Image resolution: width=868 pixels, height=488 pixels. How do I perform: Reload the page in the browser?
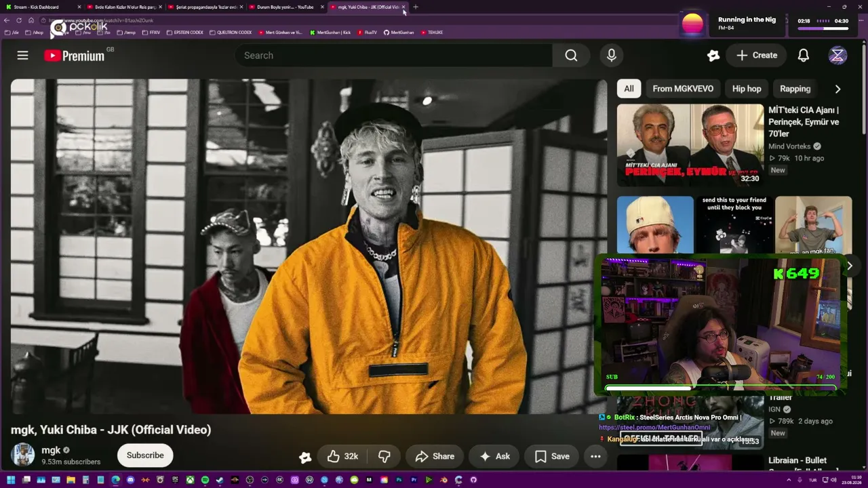click(19, 20)
